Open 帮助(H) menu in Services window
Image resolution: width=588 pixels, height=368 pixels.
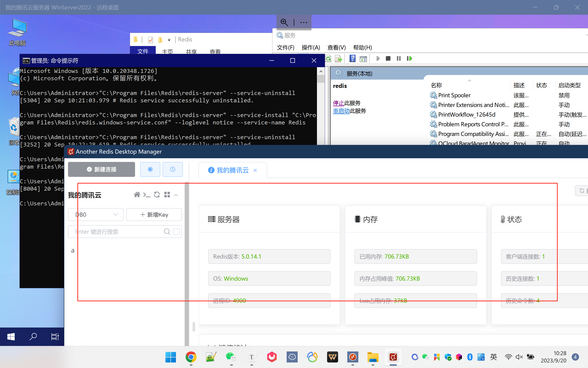(362, 47)
